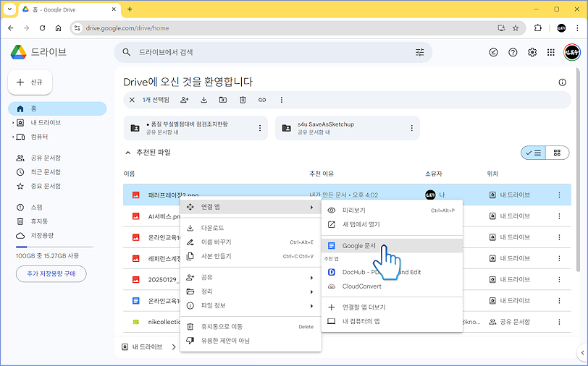The image size is (588, 366).
Task: Click 연결할 앱 더보기 entry
Action: click(392, 307)
